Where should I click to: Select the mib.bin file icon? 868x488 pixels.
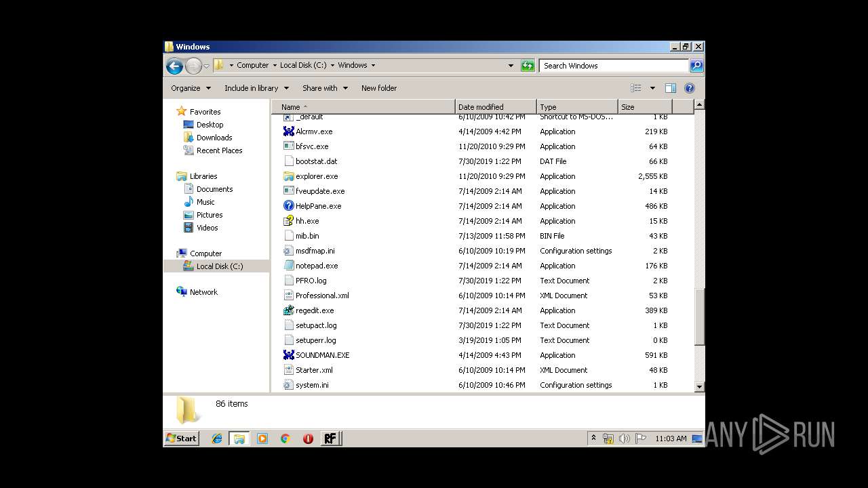coord(289,236)
